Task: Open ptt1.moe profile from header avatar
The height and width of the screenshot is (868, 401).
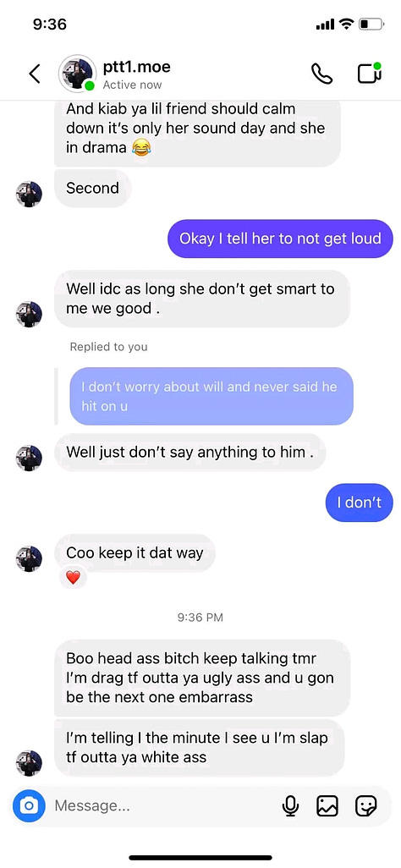Action: coord(78,73)
